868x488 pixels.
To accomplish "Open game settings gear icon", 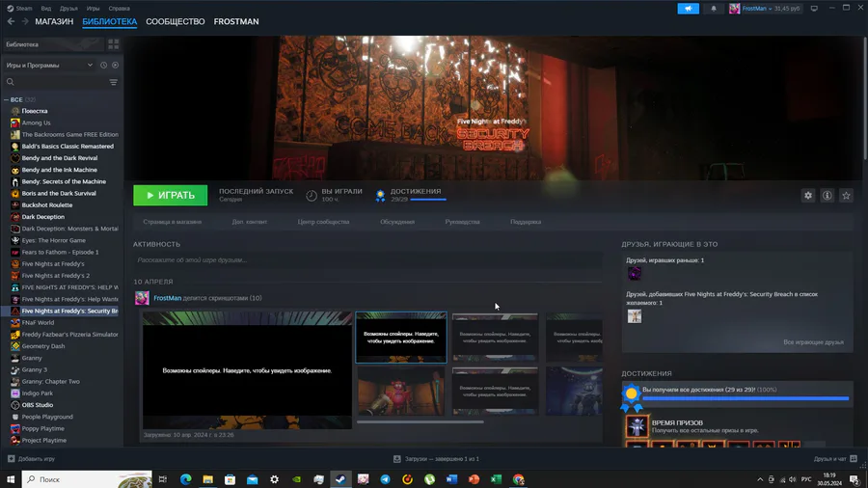I will pos(808,196).
